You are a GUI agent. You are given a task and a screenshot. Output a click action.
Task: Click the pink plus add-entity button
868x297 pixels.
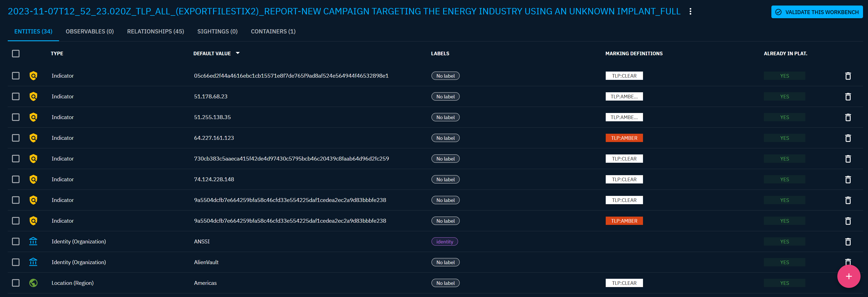pos(848,277)
